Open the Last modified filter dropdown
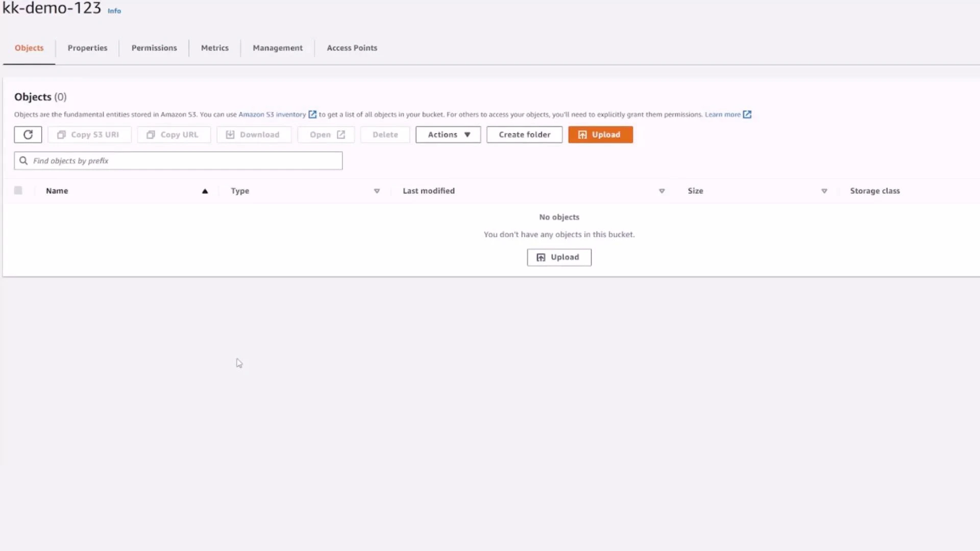 tap(661, 191)
